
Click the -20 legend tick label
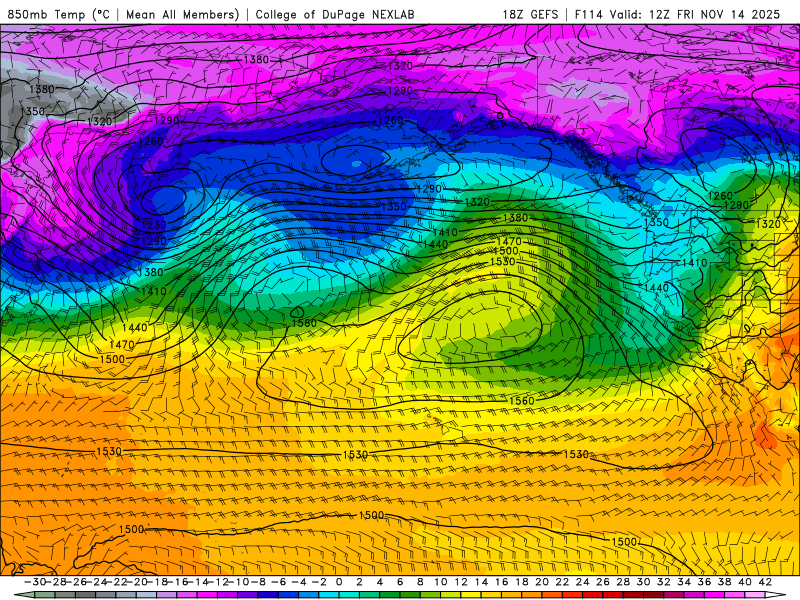(x=137, y=582)
